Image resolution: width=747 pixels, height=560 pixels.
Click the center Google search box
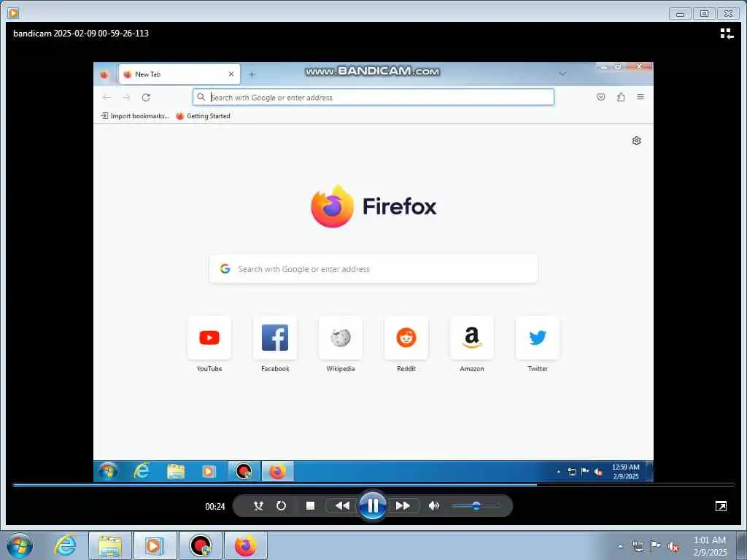[373, 269]
